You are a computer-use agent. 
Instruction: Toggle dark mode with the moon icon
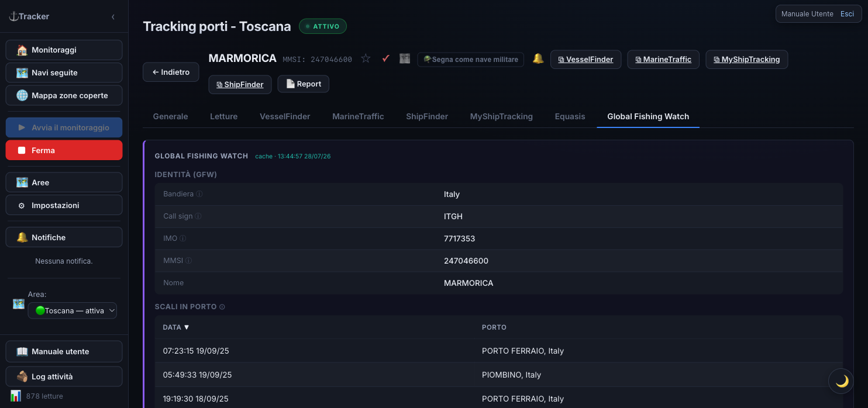tap(842, 381)
